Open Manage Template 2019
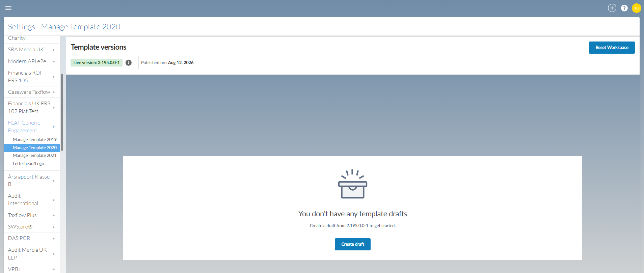This screenshot has height=273, width=644. pos(35,140)
